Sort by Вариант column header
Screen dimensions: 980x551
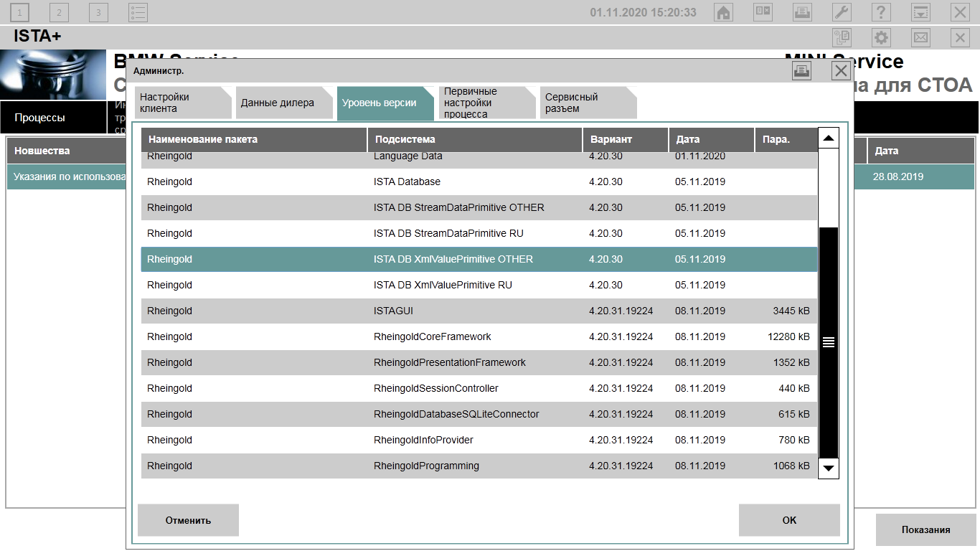(x=626, y=139)
